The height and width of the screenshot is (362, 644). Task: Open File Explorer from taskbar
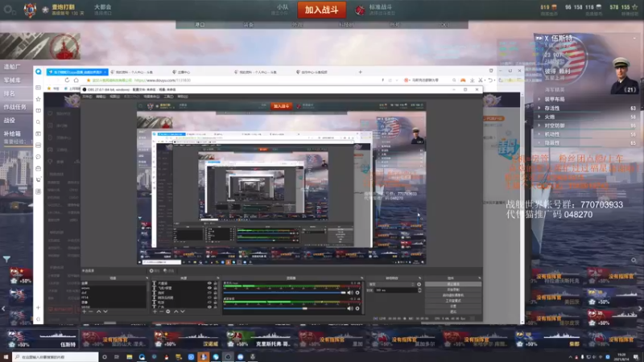130,357
